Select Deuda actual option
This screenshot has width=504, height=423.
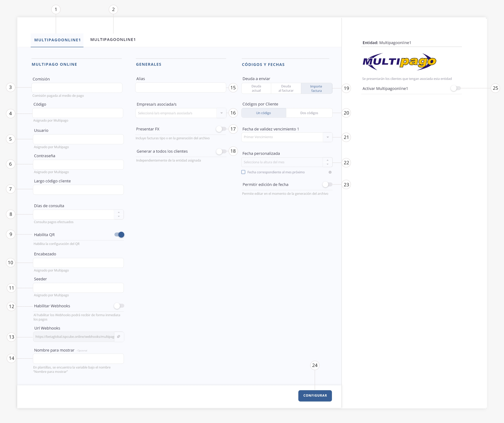(256, 89)
